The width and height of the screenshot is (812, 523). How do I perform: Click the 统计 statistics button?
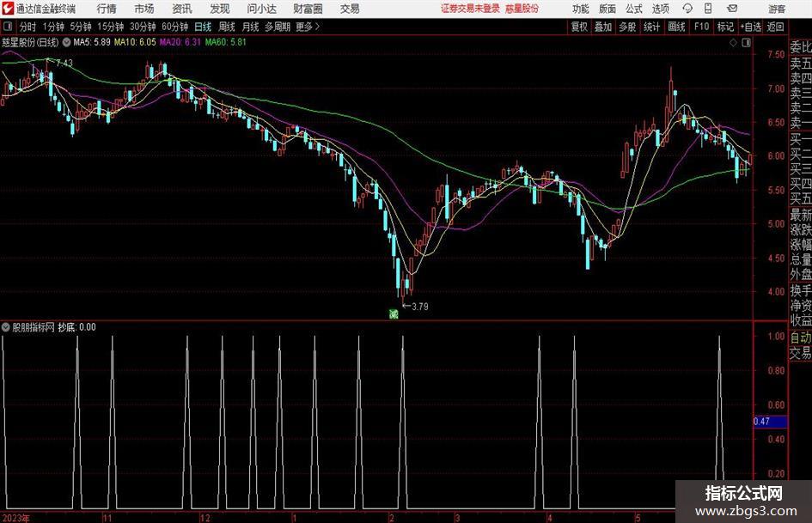tap(651, 27)
